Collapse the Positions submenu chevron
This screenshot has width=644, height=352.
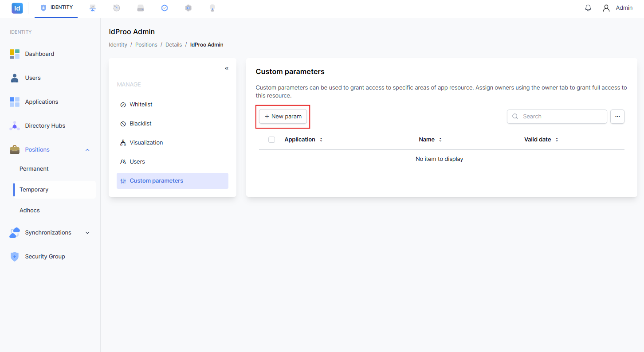(x=87, y=150)
